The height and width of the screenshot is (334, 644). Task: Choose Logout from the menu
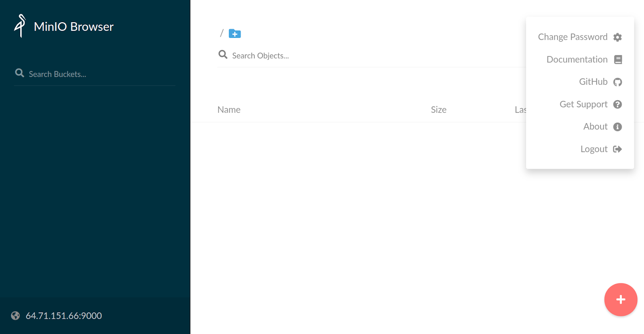(x=594, y=149)
